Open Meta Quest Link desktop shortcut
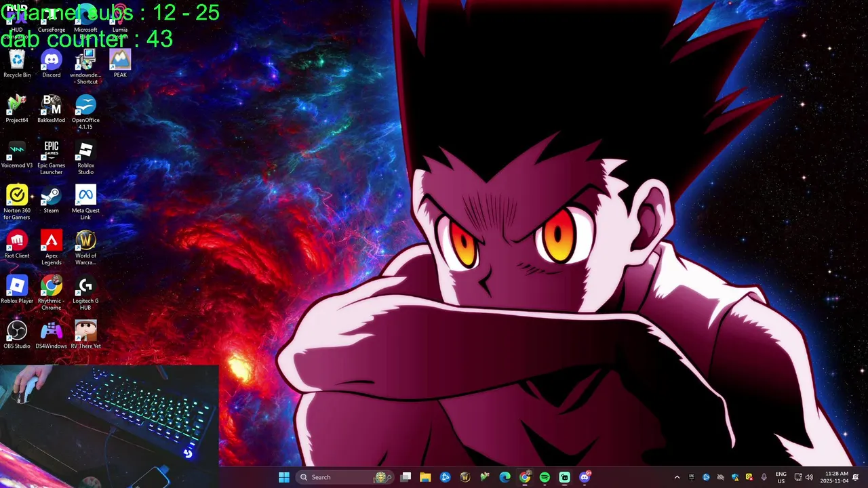This screenshot has width=868, height=488. tap(85, 203)
